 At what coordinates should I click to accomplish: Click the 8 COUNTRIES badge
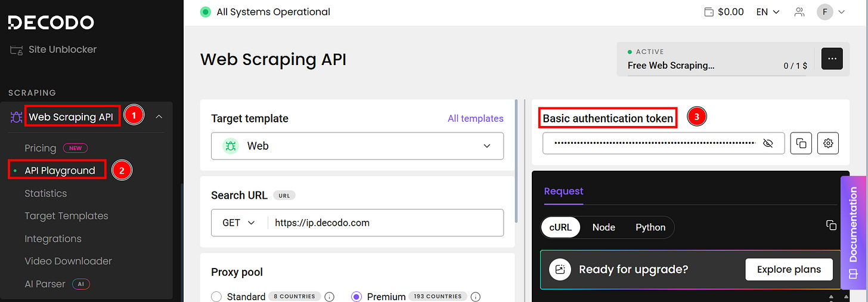[294, 297]
